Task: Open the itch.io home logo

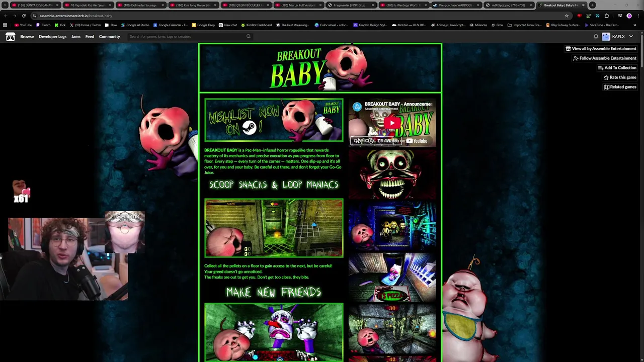Action: tap(10, 37)
